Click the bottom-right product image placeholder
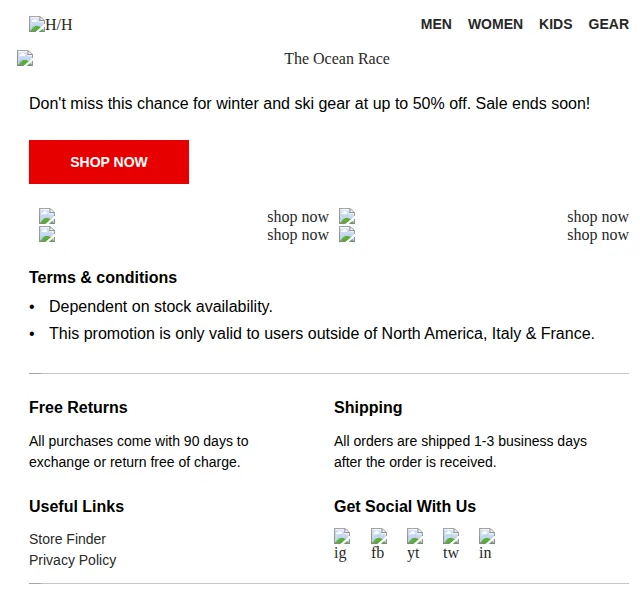The width and height of the screenshot is (640, 600). pyautogui.click(x=347, y=234)
